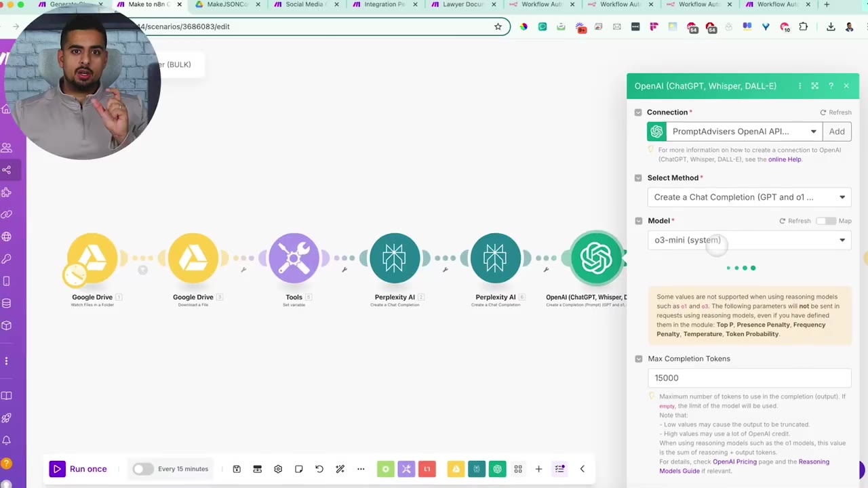Click the undo arrow icon
Image resolution: width=868 pixels, height=488 pixels.
[x=319, y=469]
